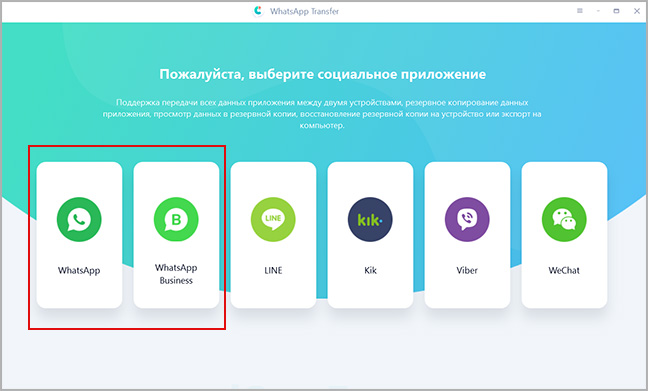Click the WhatsApp Transfer logo in title bar
Viewport: 648px width, 391px height.
[258, 11]
